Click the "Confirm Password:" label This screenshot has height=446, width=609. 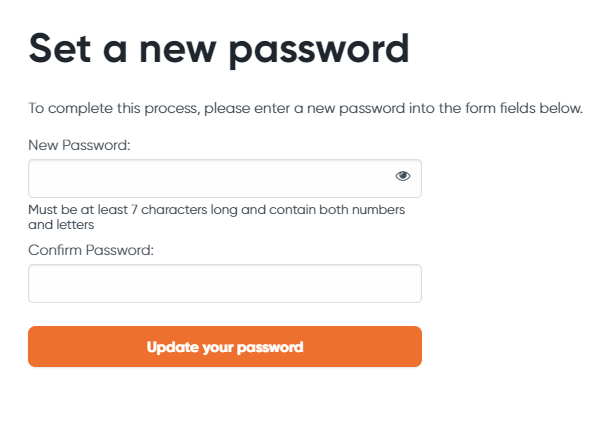(x=91, y=250)
